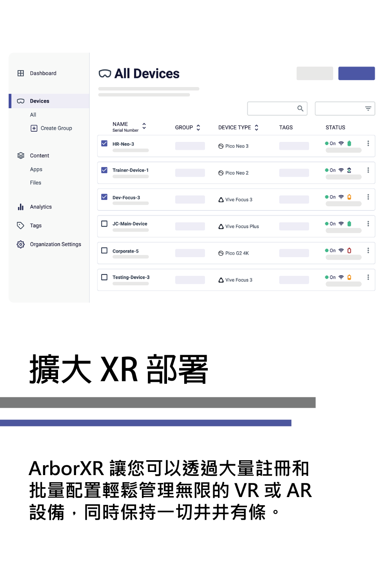Screen dimensions: 392x588
Task: Click the Dashboard grid icon
Action: [21, 73]
